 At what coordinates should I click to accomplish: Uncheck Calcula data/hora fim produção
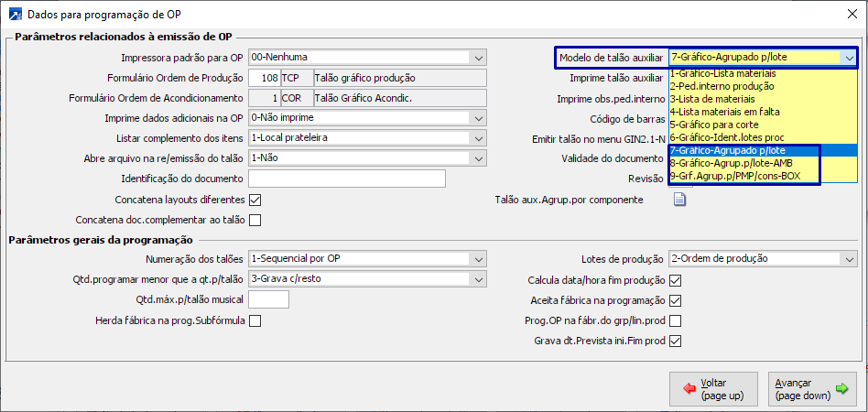coord(676,280)
